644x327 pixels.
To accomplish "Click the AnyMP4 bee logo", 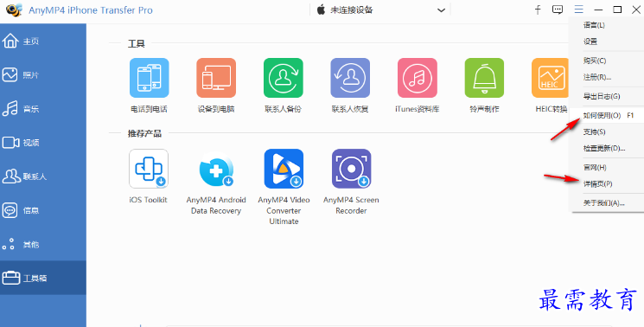I will [x=14, y=10].
